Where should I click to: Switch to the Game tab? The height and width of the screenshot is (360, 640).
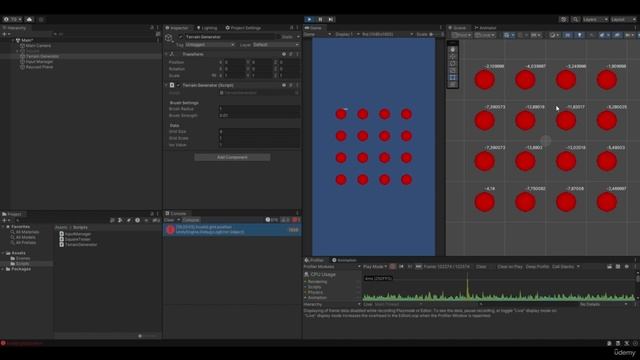[x=313, y=28]
